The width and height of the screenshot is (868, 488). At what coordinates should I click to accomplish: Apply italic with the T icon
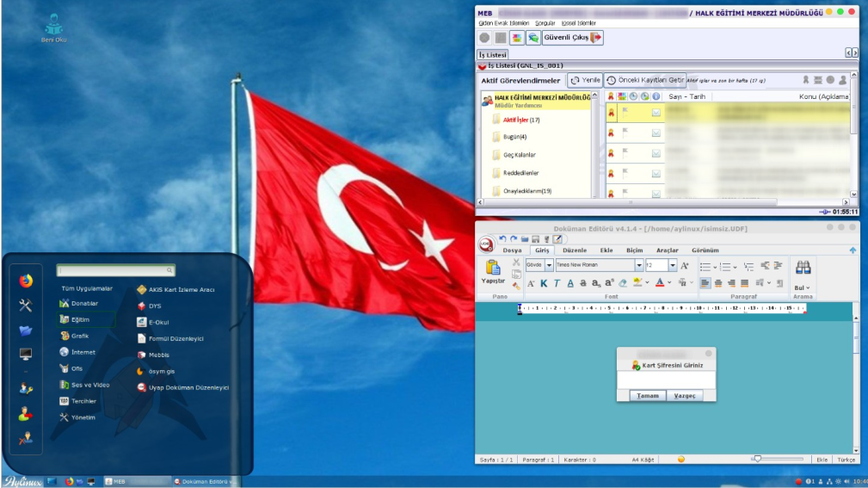(557, 284)
